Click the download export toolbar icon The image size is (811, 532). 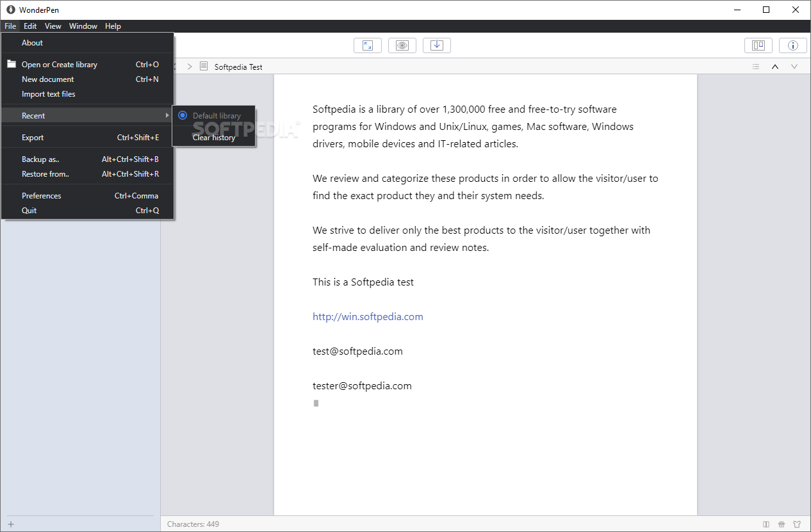(x=437, y=45)
